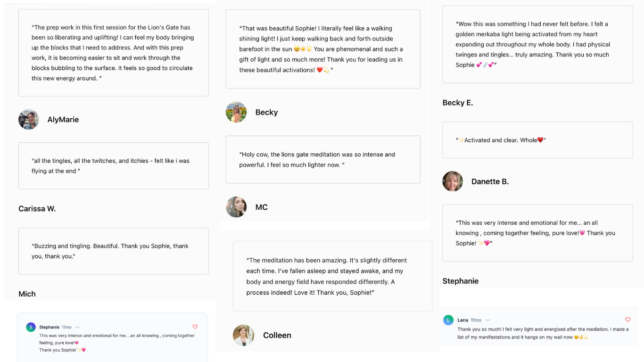This screenshot has width=644, height=362.
Task: Open AlyMarie's profile photo
Action: pos(29,119)
